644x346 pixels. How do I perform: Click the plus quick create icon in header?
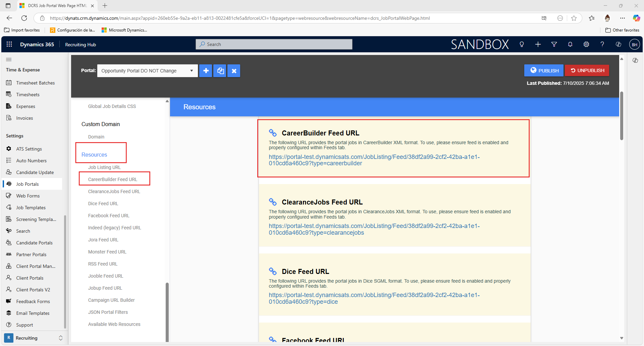(x=538, y=44)
